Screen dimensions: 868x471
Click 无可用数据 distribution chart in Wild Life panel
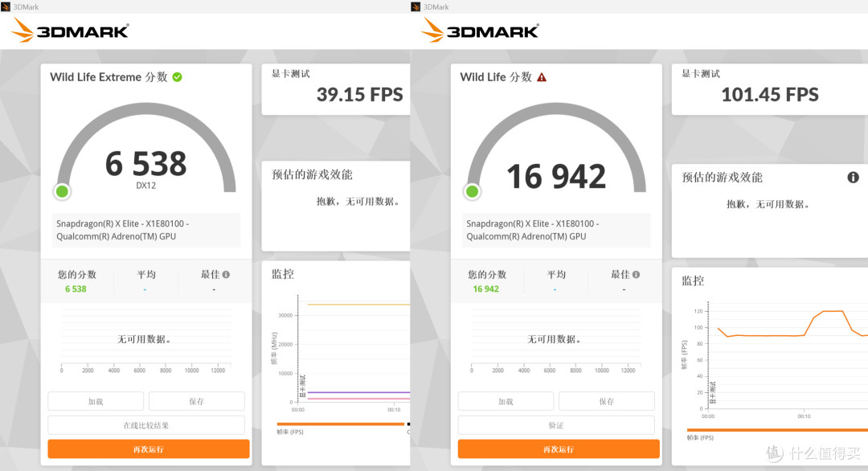click(x=555, y=339)
